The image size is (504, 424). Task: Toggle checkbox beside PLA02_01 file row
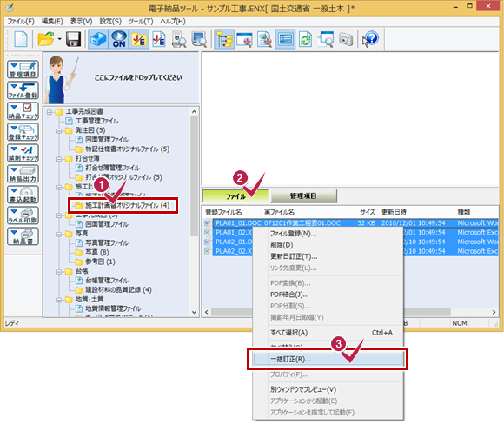(x=208, y=242)
